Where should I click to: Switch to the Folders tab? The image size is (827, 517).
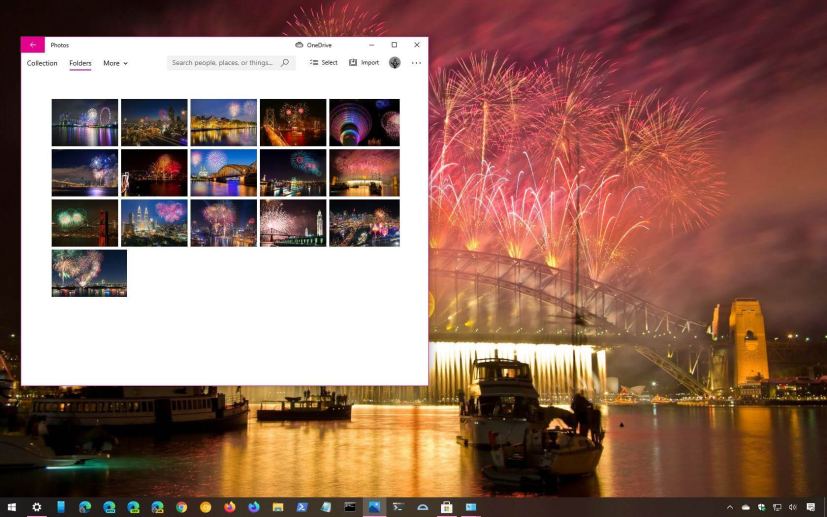tap(80, 63)
